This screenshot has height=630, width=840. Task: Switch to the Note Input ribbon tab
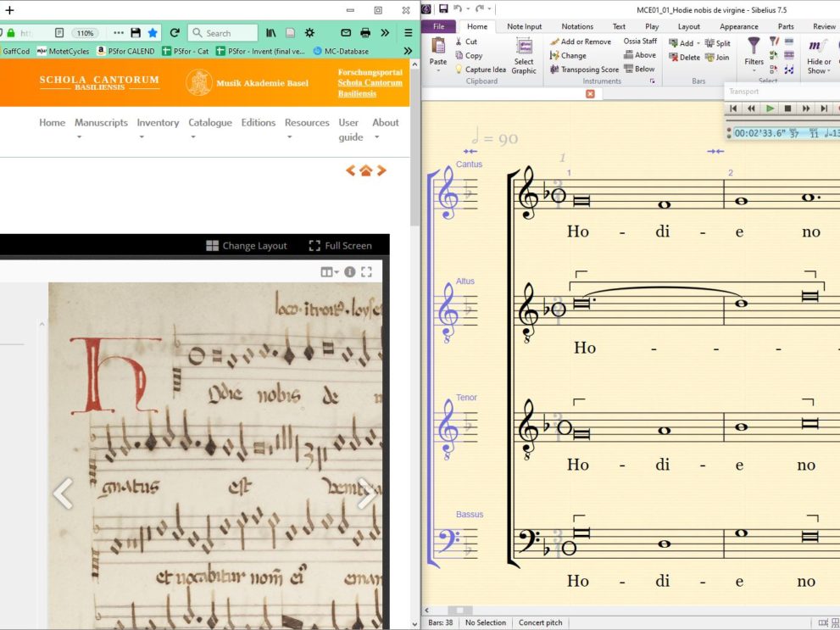point(524,26)
